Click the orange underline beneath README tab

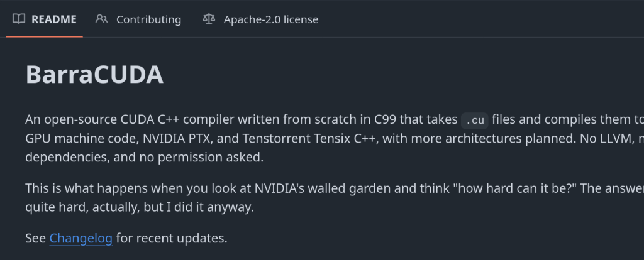[45, 36]
